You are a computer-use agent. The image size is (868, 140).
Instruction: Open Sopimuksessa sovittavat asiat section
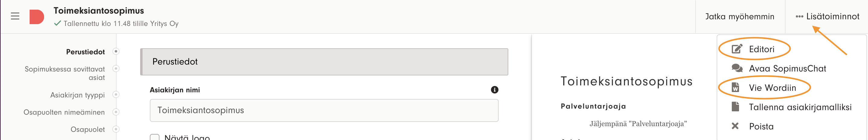[x=65, y=73]
